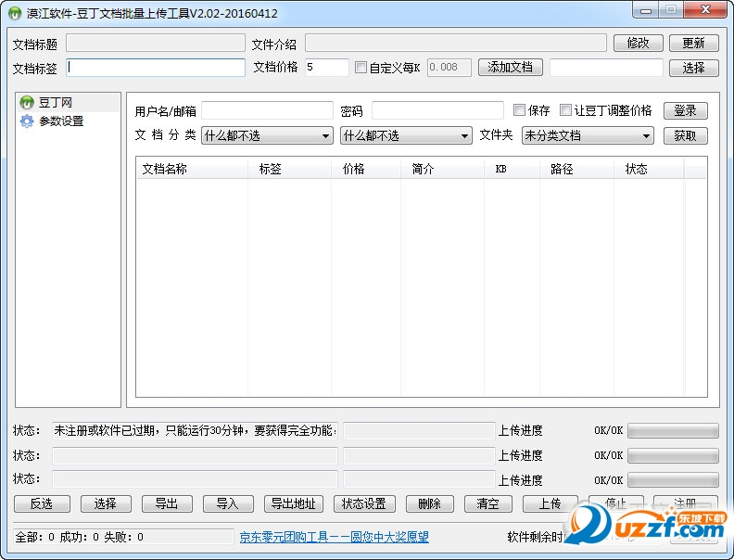Click the 导出 button
This screenshot has width=734, height=560.
[x=167, y=503]
